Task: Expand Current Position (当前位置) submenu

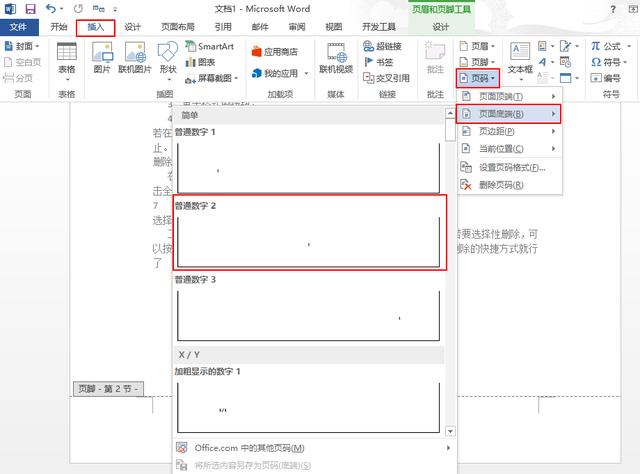Action: pyautogui.click(x=509, y=149)
